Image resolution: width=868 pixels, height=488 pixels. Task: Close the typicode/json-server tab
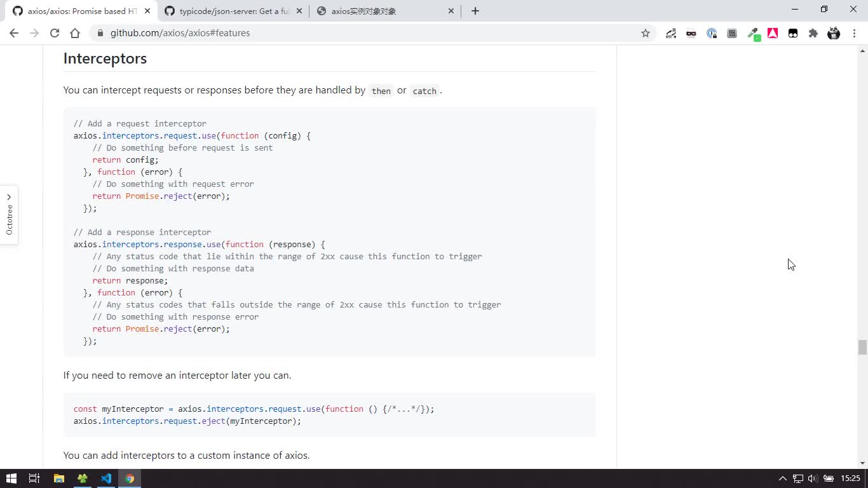click(299, 11)
